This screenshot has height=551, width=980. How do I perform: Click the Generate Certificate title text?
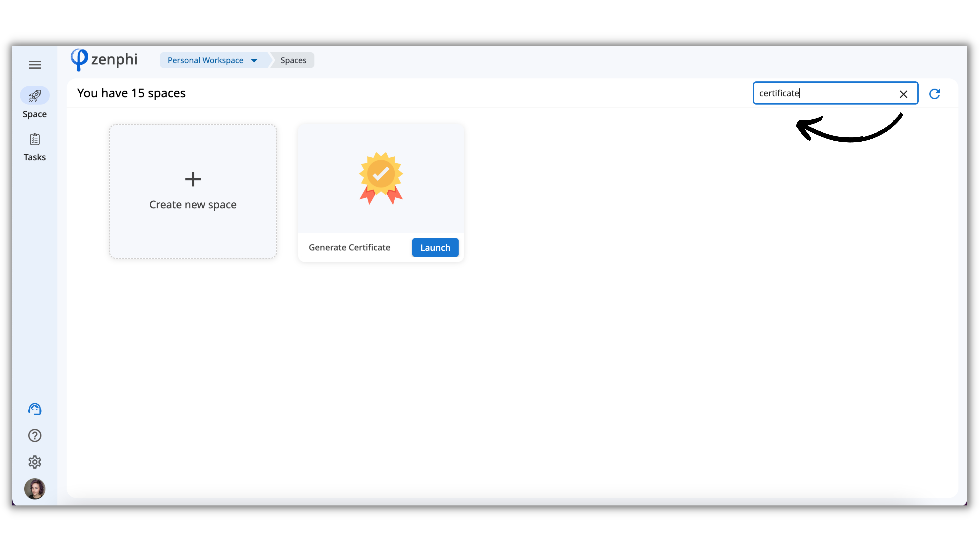349,248
